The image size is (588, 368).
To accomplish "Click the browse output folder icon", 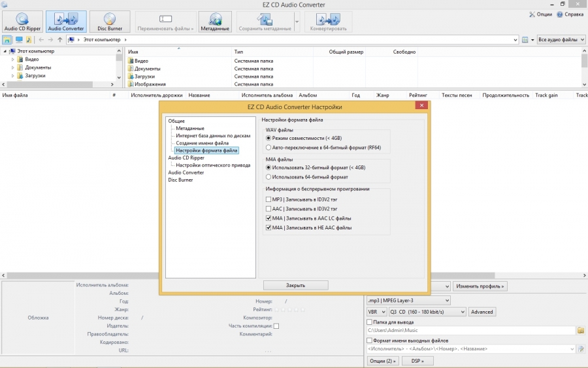I will [x=580, y=331].
